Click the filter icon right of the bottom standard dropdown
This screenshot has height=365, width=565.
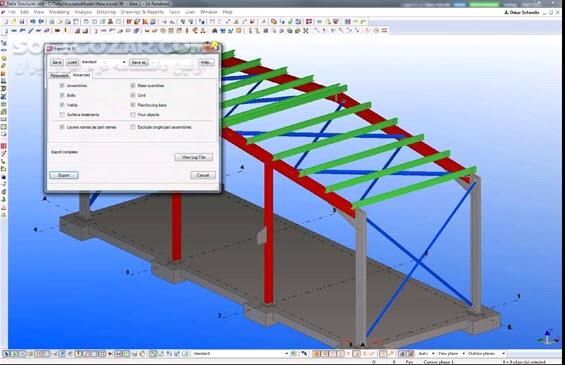[x=294, y=354]
